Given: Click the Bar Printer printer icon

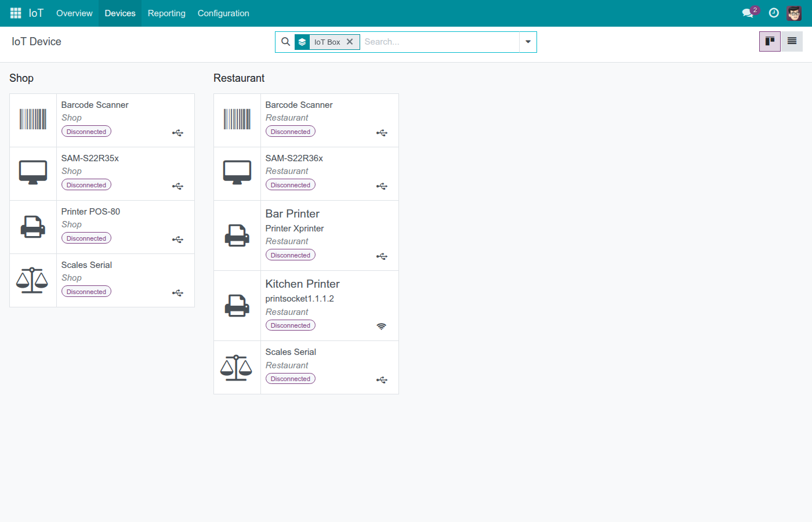Looking at the screenshot, I should 237,235.
